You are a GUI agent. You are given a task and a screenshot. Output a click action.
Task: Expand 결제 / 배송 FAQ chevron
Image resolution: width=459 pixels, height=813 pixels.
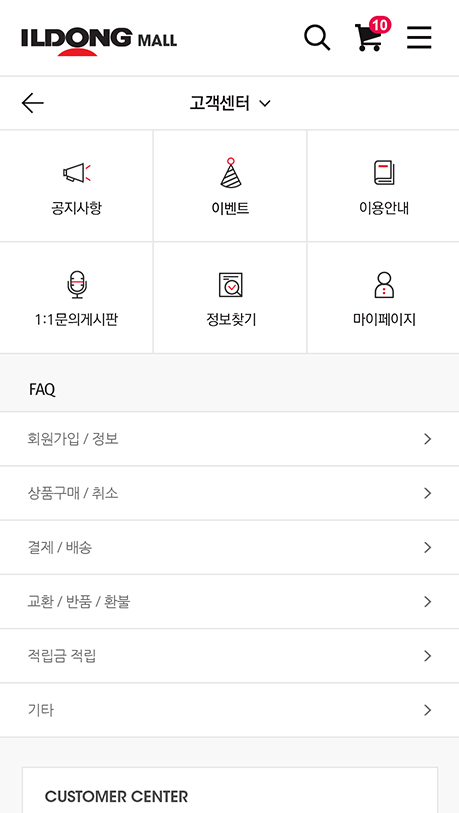[x=427, y=548]
